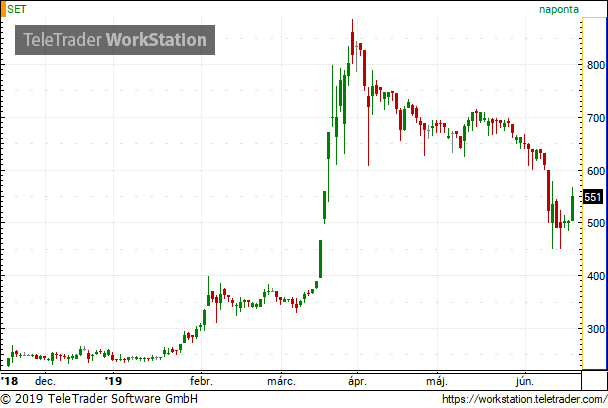Image resolution: width=608 pixels, height=408 pixels.
Task: Click the 551 current price marker
Action: click(592, 197)
